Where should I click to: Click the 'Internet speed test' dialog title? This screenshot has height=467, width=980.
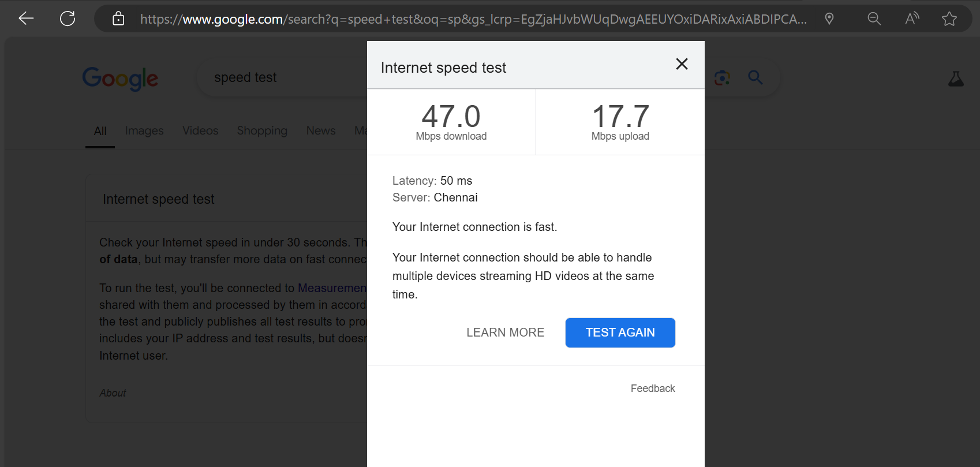point(443,68)
